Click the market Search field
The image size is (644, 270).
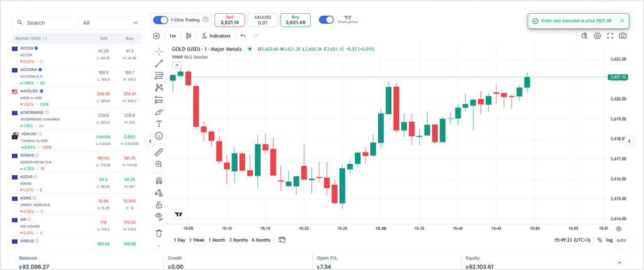[x=44, y=23]
